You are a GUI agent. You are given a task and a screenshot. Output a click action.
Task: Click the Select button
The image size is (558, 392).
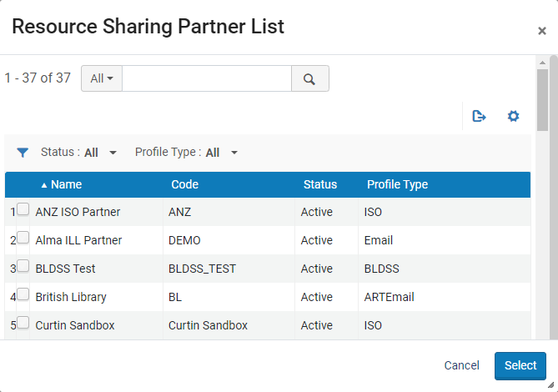(x=520, y=365)
